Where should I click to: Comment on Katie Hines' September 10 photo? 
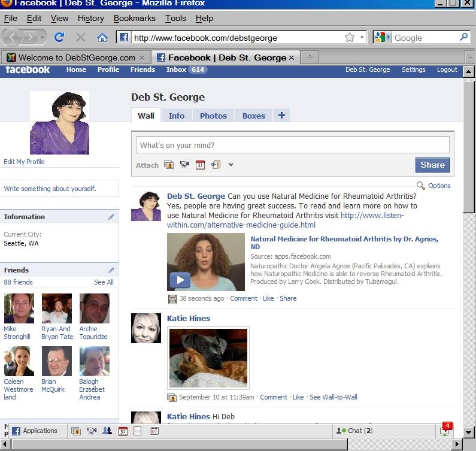(274, 397)
